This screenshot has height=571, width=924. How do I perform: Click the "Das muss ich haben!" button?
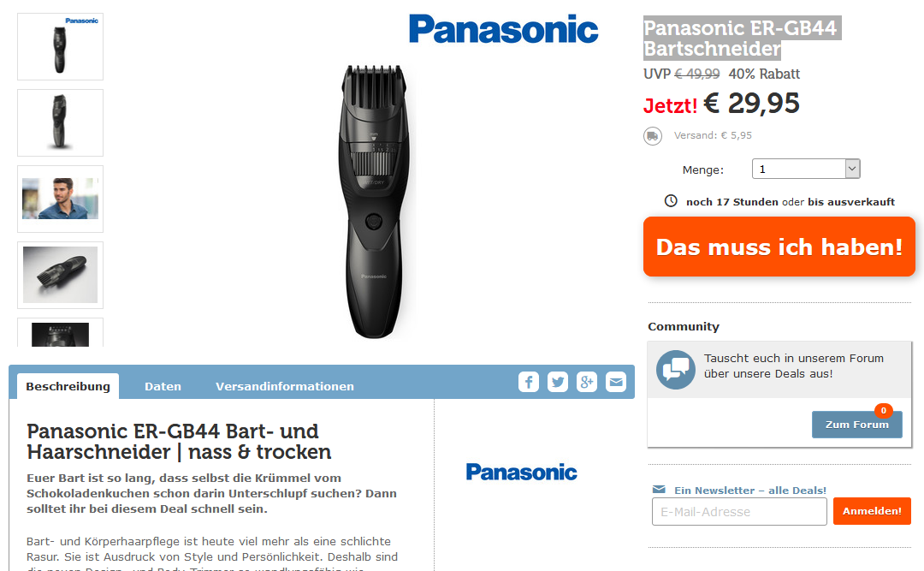pos(779,247)
